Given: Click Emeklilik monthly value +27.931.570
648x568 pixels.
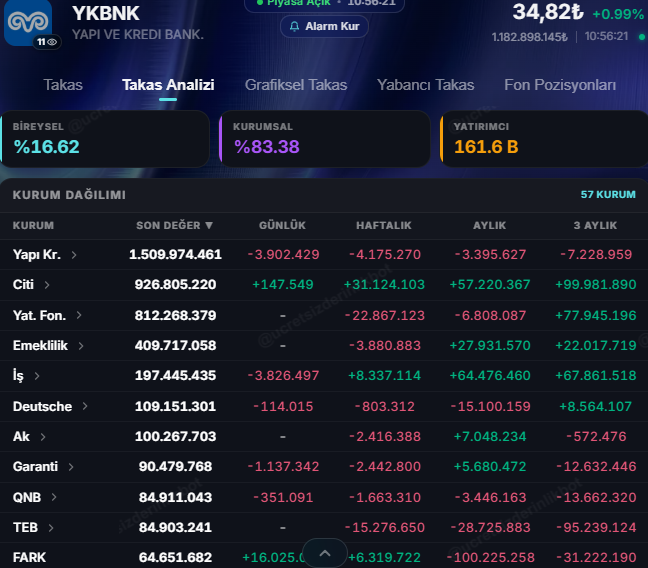Looking at the screenshot, I should (x=490, y=345).
